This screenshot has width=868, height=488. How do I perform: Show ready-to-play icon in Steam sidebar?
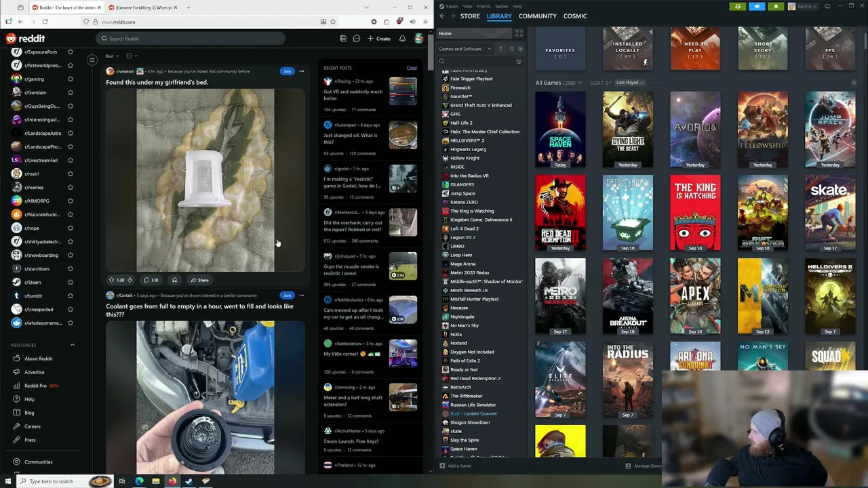[520, 49]
